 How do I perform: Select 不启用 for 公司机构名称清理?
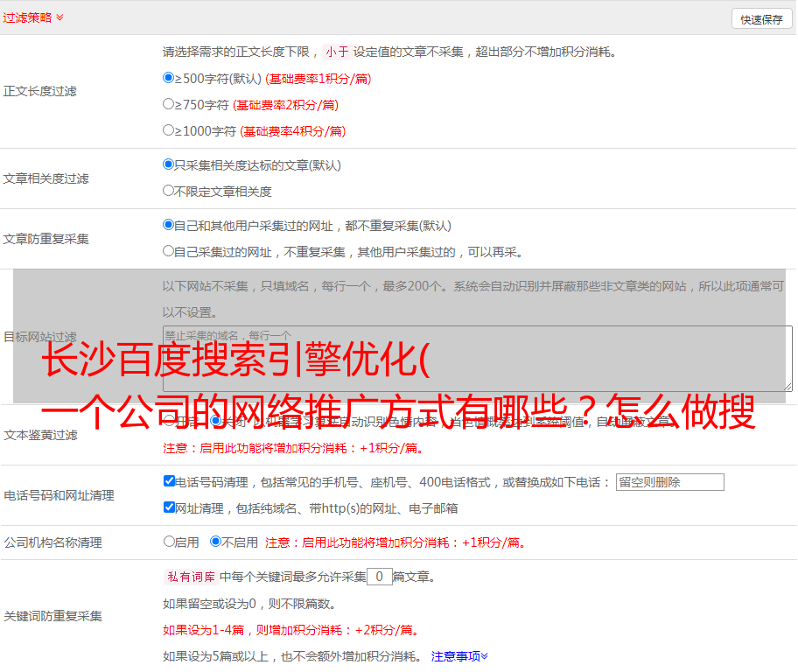click(x=216, y=542)
